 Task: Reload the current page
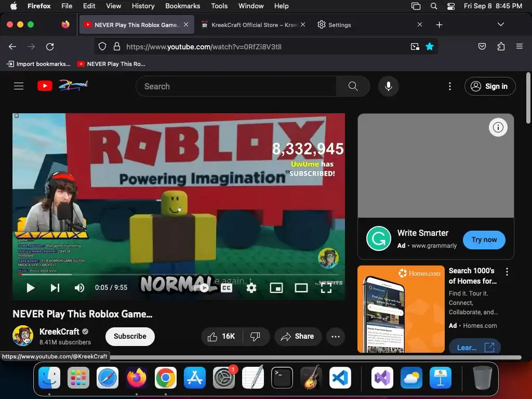[x=50, y=46]
